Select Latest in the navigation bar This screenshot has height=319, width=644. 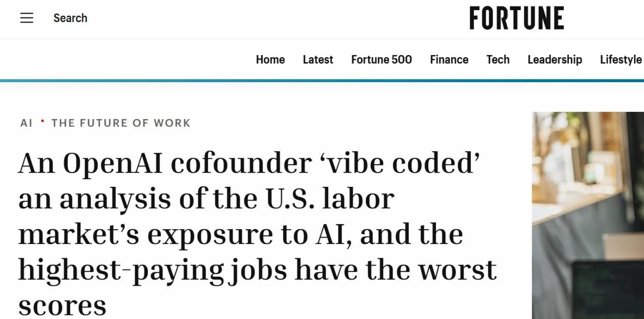pos(318,60)
